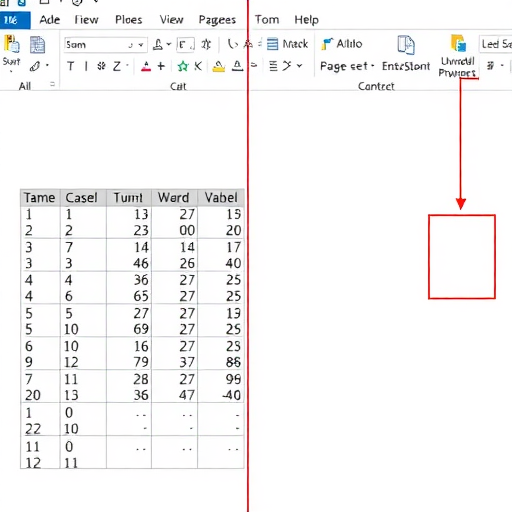Expand the chevron after crossed-arrows icon

300,66
